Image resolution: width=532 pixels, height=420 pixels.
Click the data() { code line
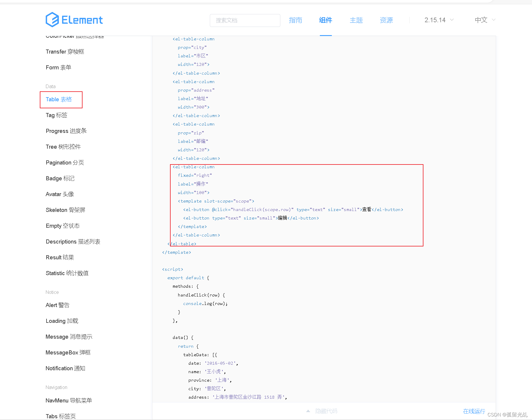tap(183, 337)
